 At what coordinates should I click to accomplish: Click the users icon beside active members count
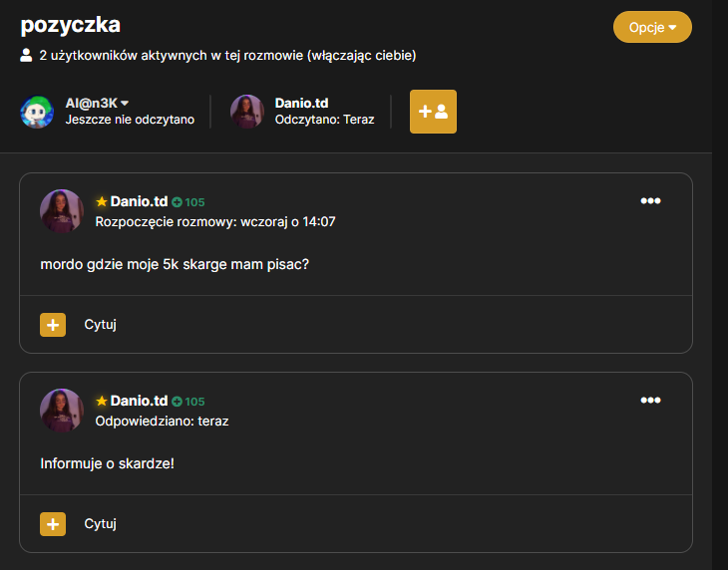[26, 55]
